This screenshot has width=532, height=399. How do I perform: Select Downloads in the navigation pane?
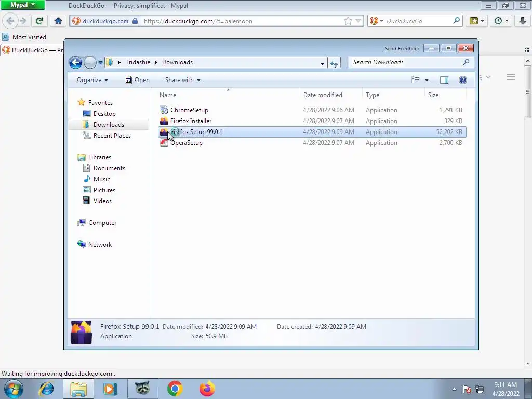coord(108,125)
